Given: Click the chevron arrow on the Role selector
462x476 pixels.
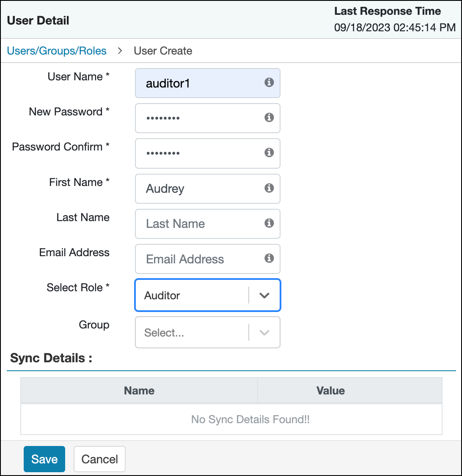Looking at the screenshot, I should [x=264, y=295].
